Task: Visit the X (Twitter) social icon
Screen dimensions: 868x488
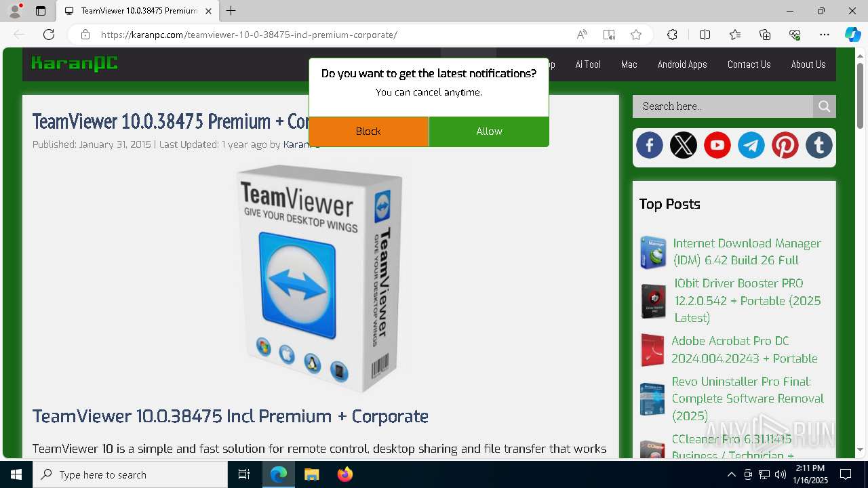Action: (x=684, y=145)
